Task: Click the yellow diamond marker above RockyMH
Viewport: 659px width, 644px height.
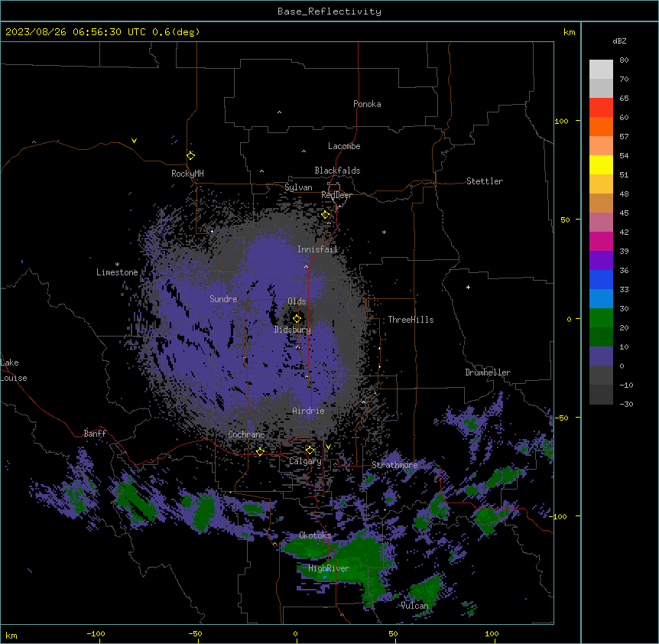Action: [190, 155]
